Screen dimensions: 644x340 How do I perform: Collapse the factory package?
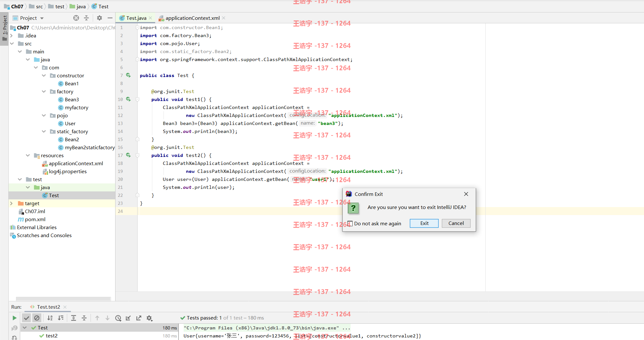click(44, 91)
